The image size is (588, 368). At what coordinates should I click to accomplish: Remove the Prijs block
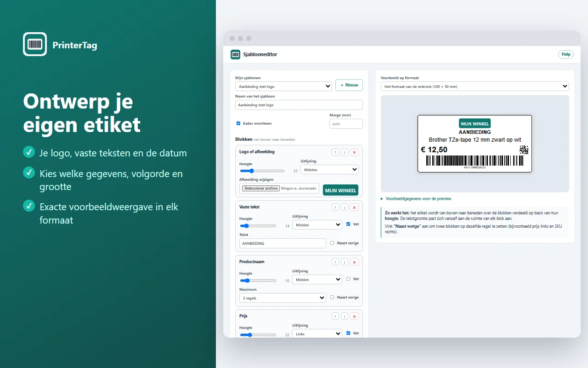click(354, 316)
